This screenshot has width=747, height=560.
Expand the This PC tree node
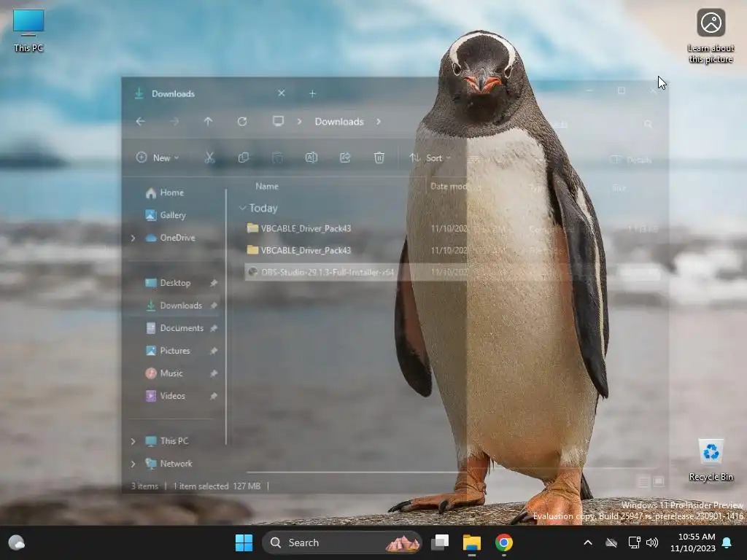[x=133, y=441]
